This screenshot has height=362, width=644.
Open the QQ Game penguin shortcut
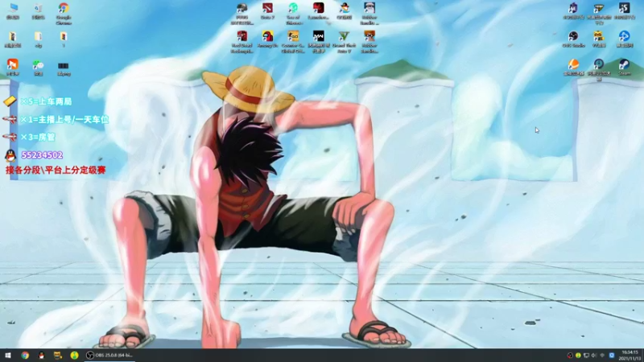click(x=345, y=11)
